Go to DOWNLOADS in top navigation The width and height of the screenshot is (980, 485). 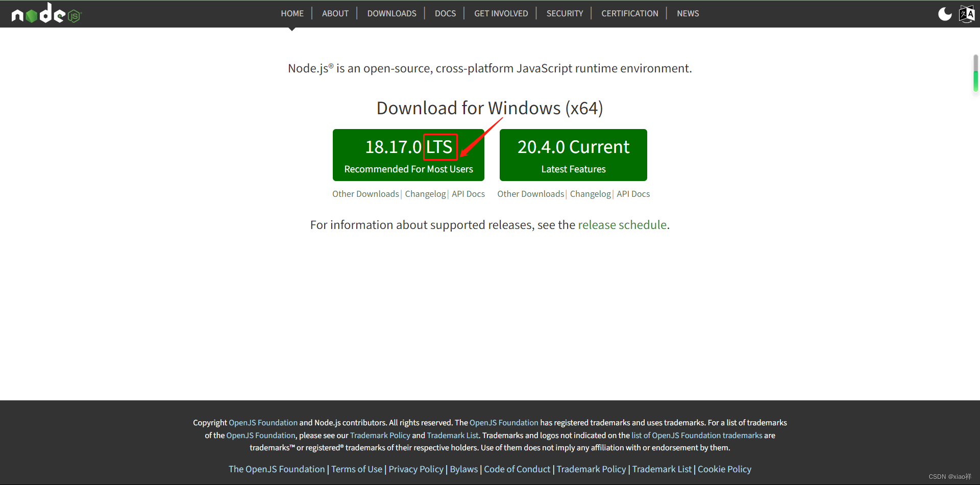pos(391,13)
